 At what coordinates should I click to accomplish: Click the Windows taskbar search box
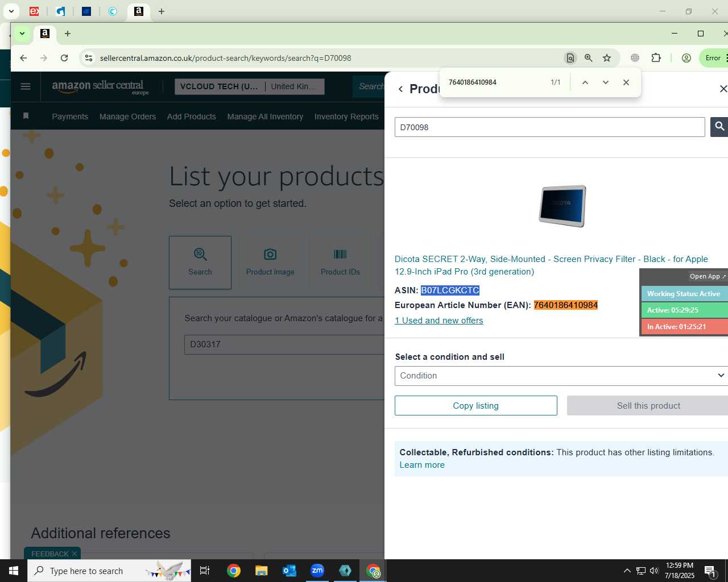point(109,571)
